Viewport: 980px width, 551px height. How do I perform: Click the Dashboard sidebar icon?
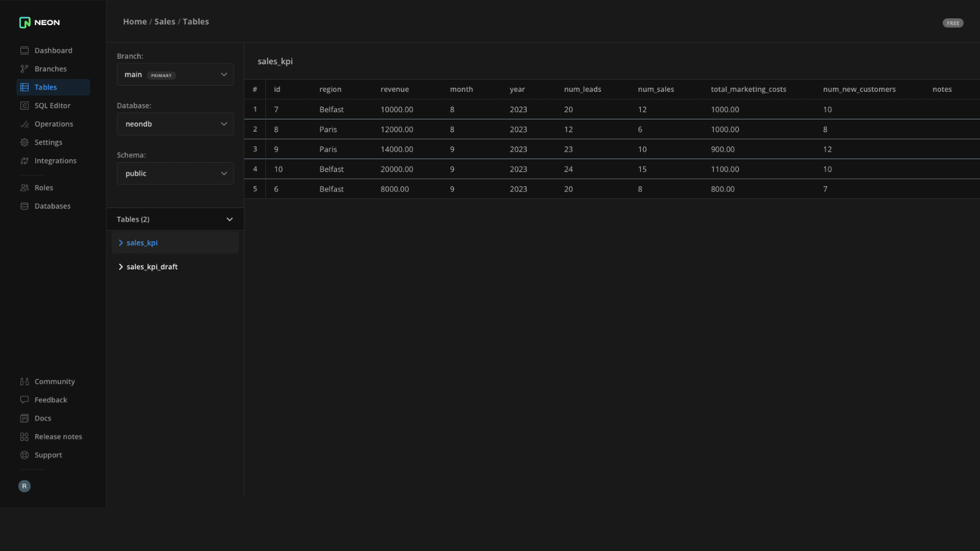tap(24, 51)
